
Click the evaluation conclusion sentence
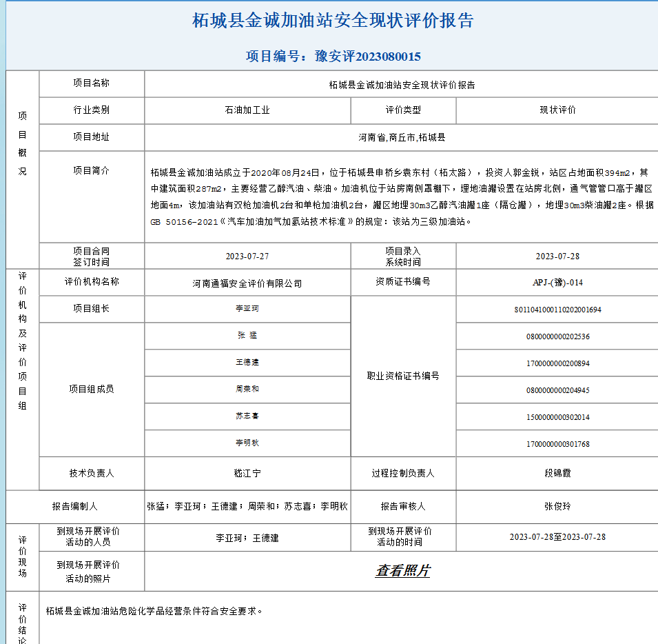pos(154,611)
